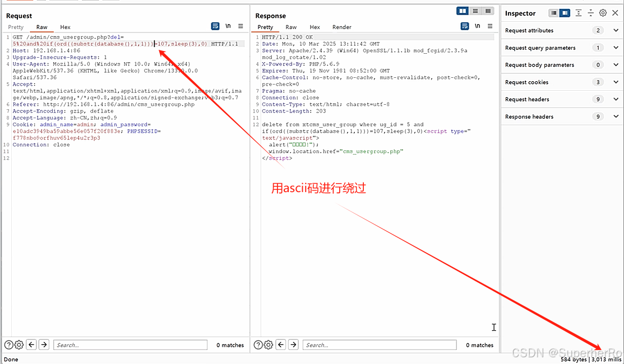Select top-bottom split layout icon
The width and height of the screenshot is (624, 364).
pyautogui.click(x=475, y=11)
